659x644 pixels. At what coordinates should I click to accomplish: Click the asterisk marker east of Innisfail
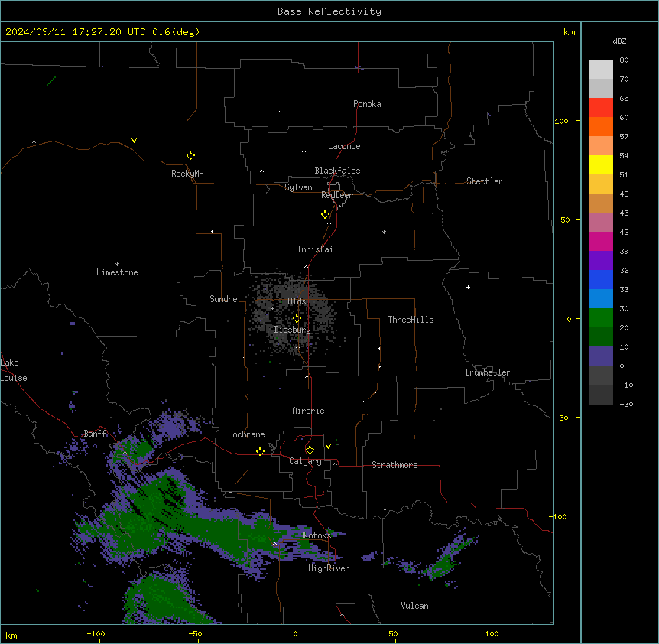pyautogui.click(x=384, y=232)
